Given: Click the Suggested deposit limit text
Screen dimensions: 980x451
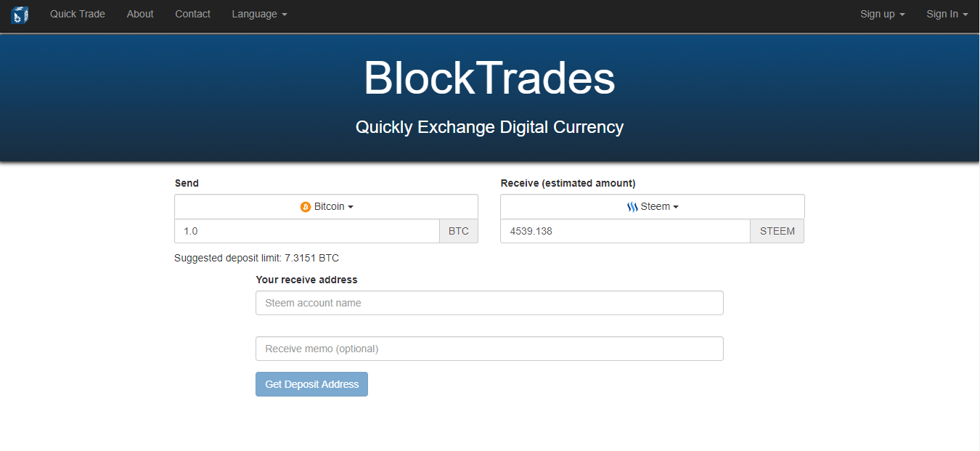Looking at the screenshot, I should (x=256, y=258).
